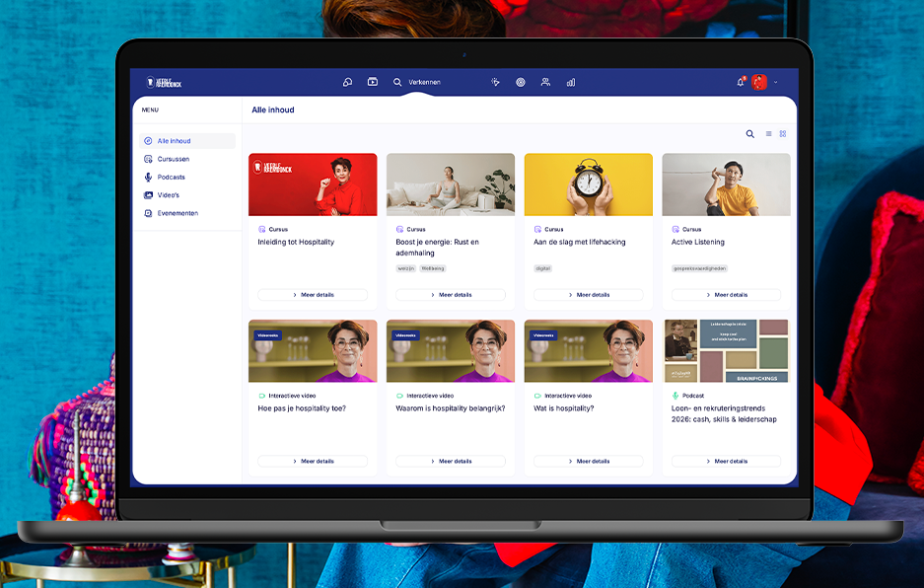Open the Wat is hospitality? video thumbnail
The image size is (924, 588).
[x=588, y=350]
